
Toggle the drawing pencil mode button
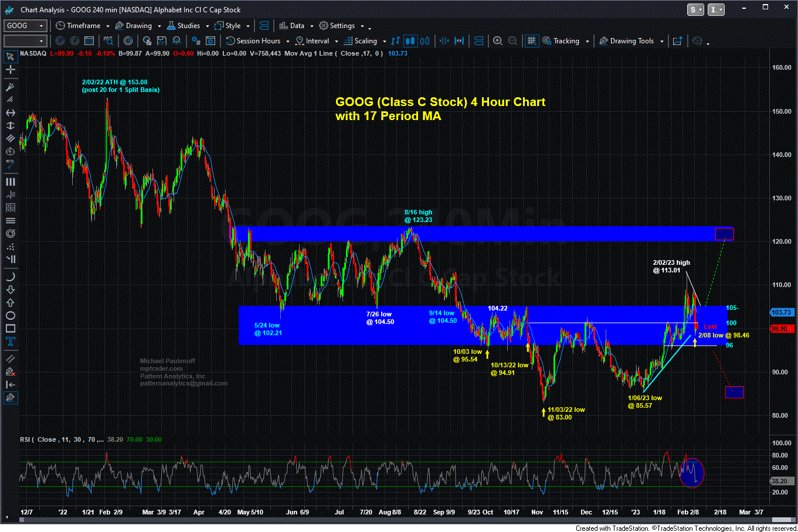click(x=10, y=398)
